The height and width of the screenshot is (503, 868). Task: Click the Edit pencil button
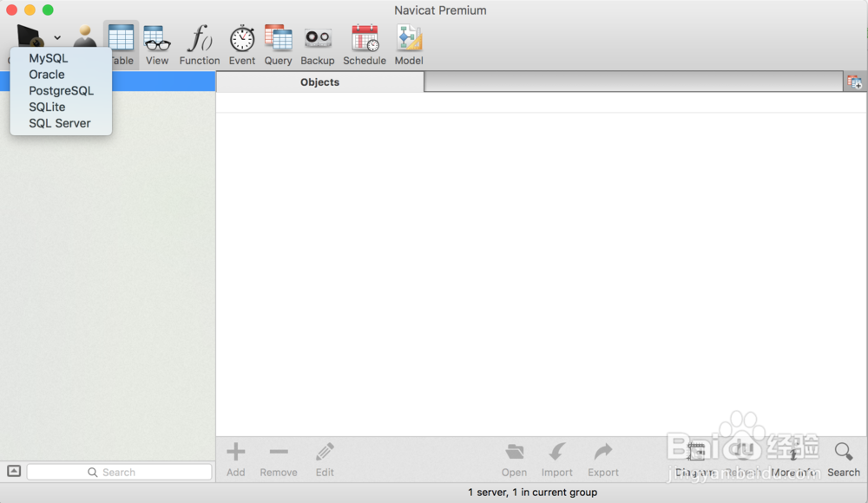pos(325,460)
